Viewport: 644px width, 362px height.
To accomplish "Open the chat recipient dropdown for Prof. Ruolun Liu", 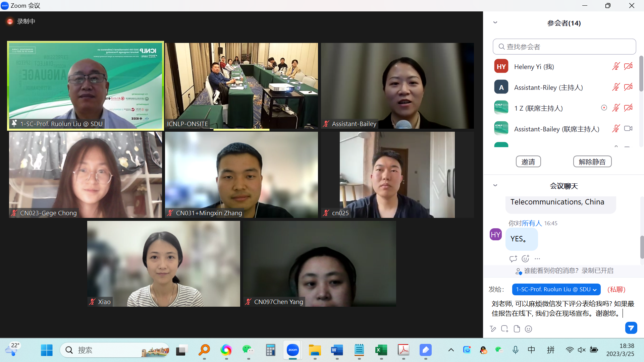I will coord(556,290).
